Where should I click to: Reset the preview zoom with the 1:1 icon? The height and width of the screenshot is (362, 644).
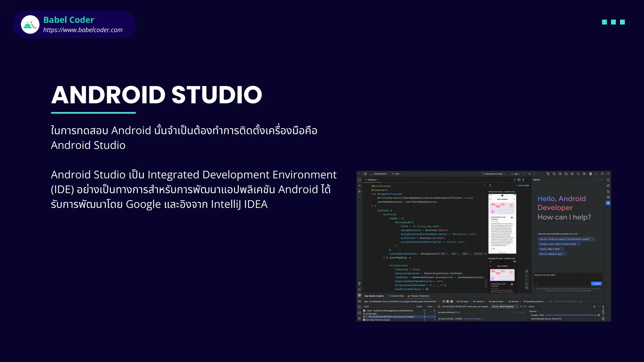click(527, 284)
